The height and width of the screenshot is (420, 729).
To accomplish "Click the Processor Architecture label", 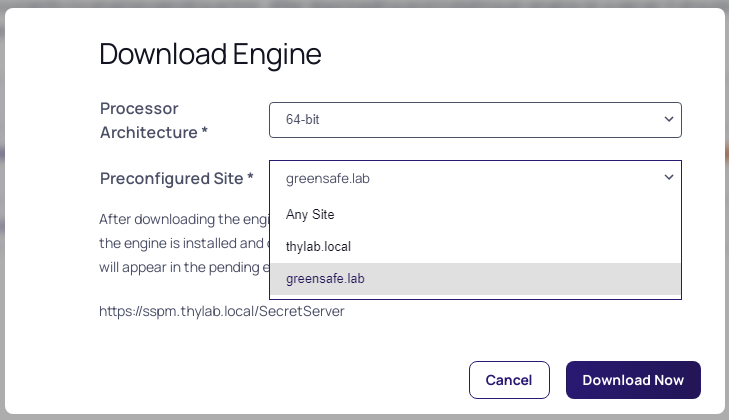I will coord(150,119).
